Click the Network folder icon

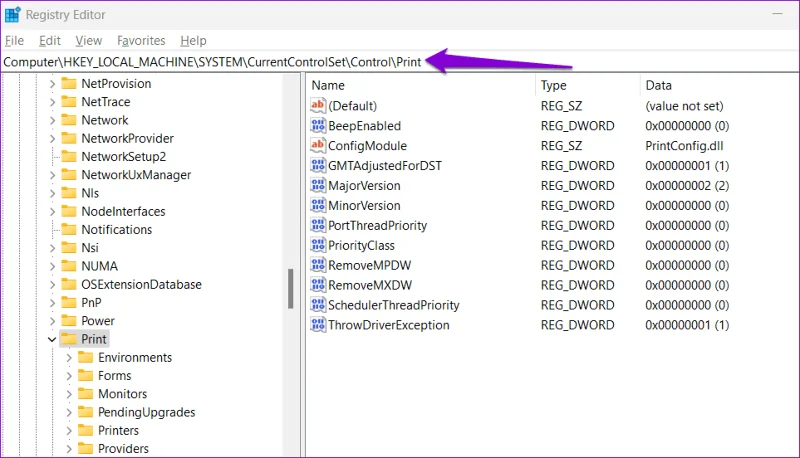(68, 120)
